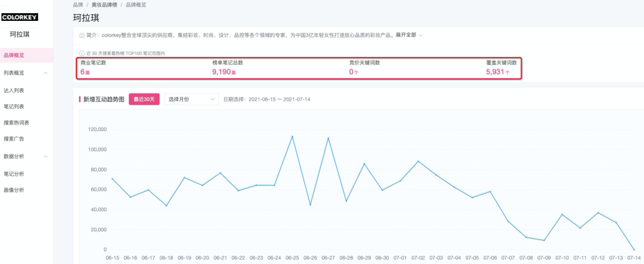
Task: Open the 选择月份 dropdown
Action: [x=191, y=99]
